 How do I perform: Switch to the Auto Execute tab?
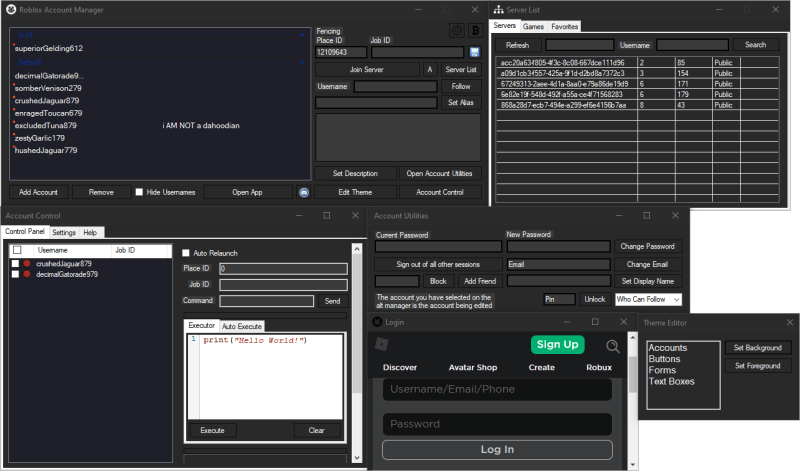[242, 326]
